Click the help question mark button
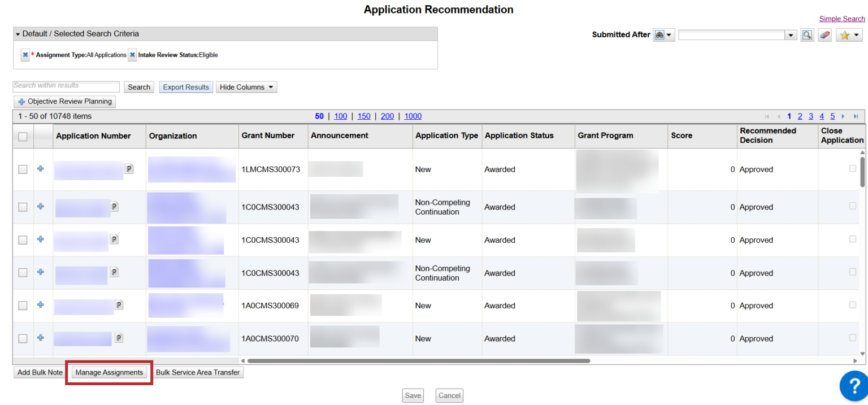The width and height of the screenshot is (868, 405). 853,386
